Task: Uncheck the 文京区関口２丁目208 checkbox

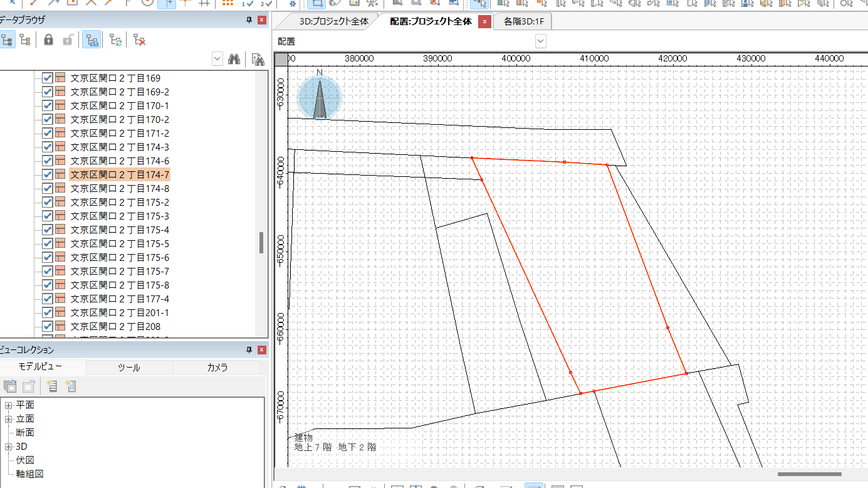Action: 47,326
